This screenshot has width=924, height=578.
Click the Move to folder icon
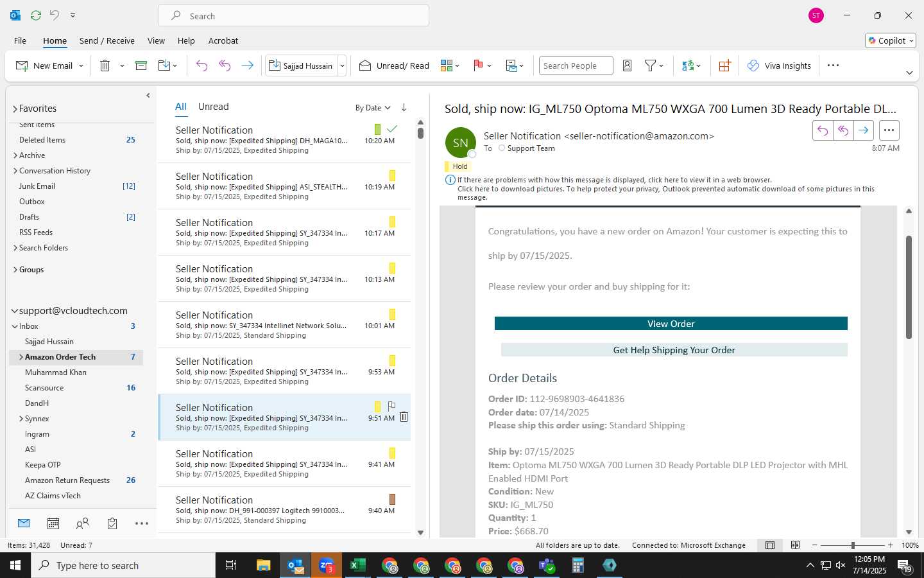pyautogui.click(x=164, y=66)
